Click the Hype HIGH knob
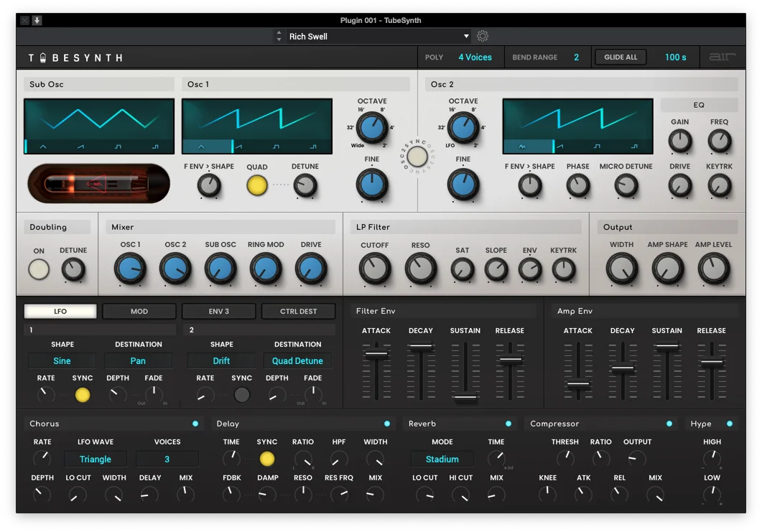 point(712,457)
